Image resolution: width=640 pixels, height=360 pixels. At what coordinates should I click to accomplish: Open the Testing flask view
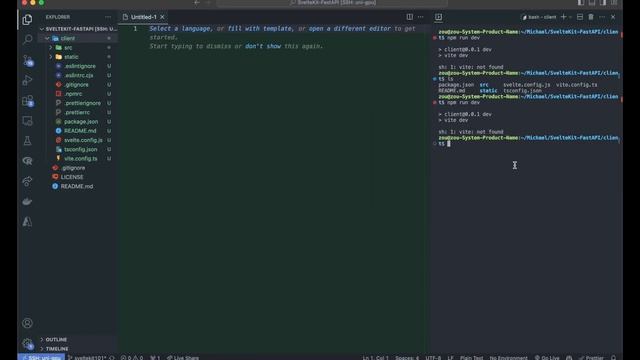pyautogui.click(x=27, y=141)
